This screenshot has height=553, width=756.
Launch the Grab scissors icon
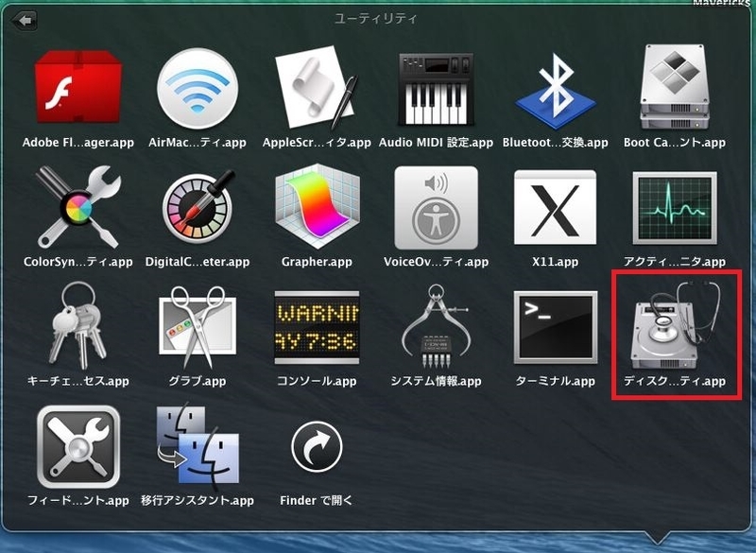point(198,326)
